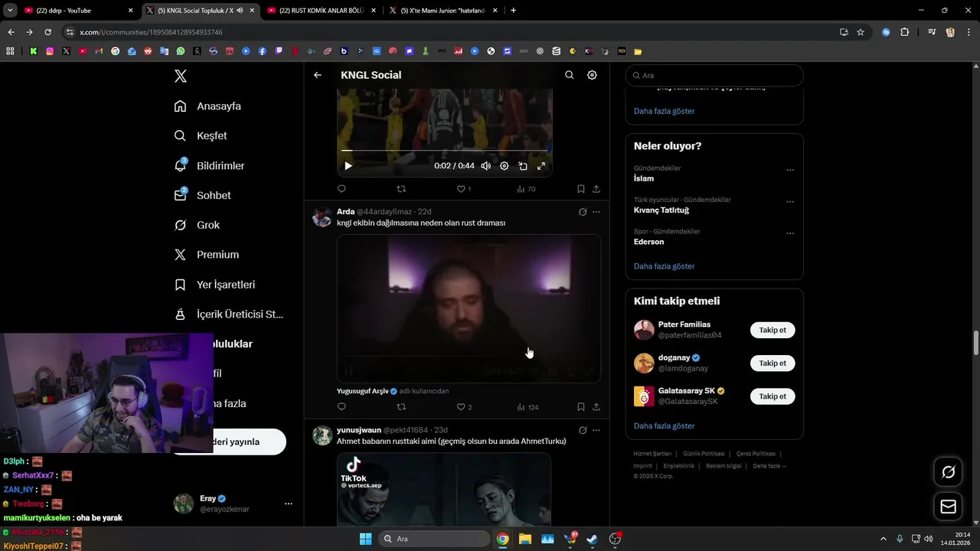The height and width of the screenshot is (551, 980).
Task: Open Keşfet explore page
Action: click(201, 135)
